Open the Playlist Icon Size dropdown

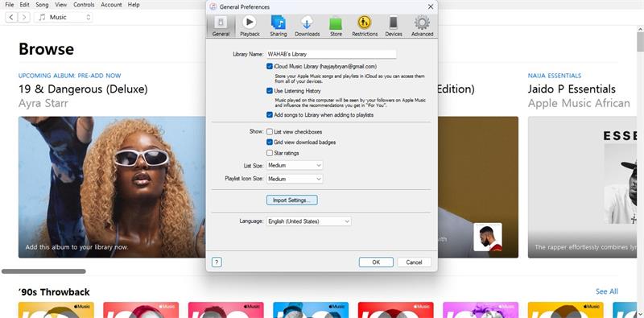coord(295,179)
